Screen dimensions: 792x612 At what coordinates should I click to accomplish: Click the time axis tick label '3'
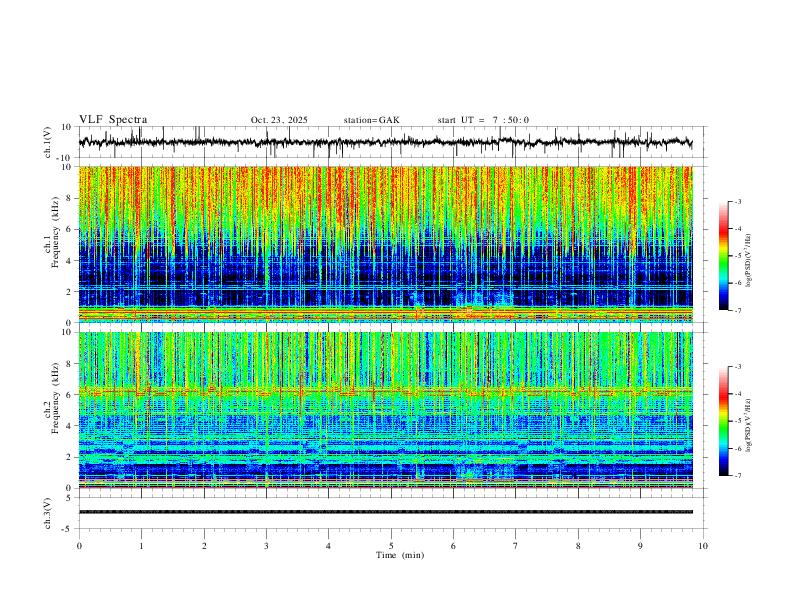[x=266, y=546]
